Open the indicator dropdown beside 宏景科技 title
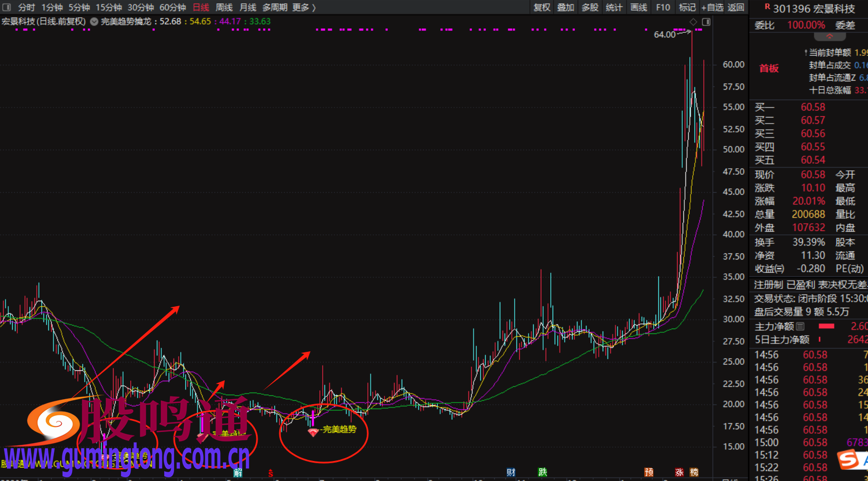This screenshot has height=481, width=868. (94, 22)
